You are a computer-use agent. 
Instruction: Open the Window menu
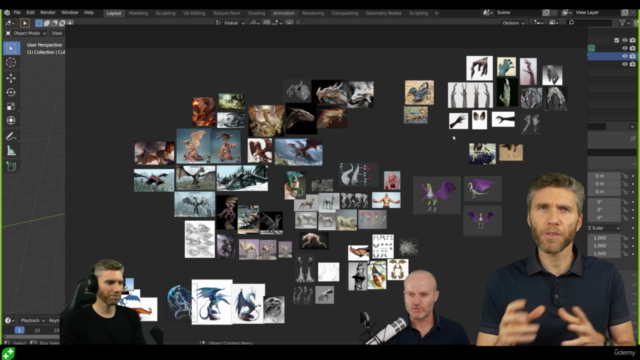point(69,13)
